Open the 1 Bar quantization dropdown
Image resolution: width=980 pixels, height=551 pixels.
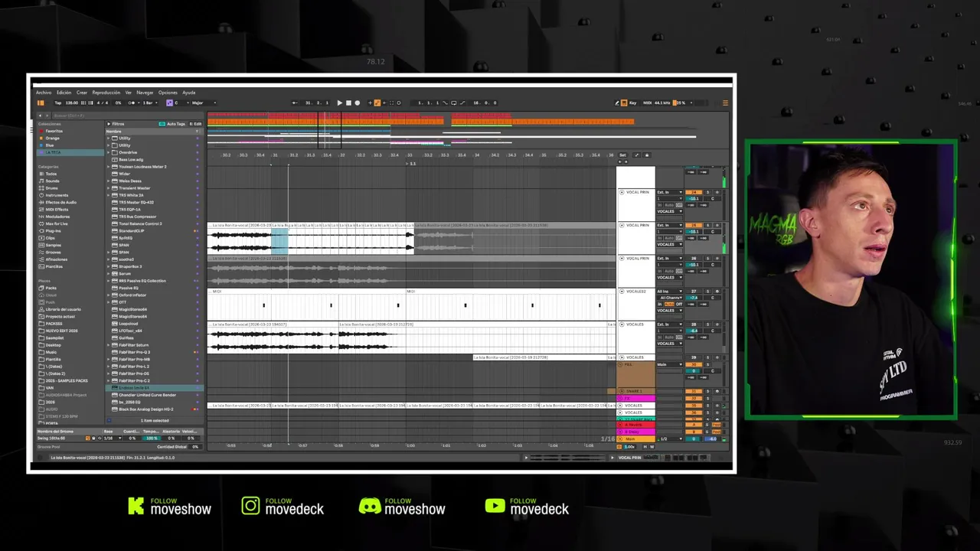(x=150, y=103)
